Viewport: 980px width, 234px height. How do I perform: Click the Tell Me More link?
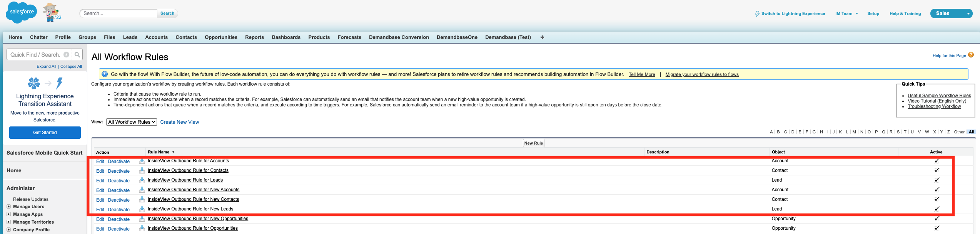click(642, 74)
